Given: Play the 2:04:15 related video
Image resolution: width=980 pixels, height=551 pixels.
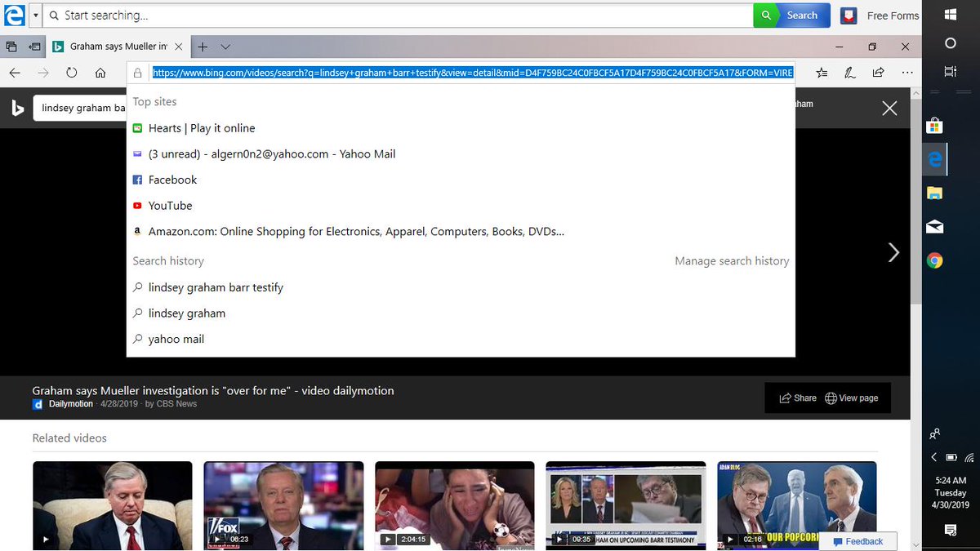Looking at the screenshot, I should click(455, 505).
